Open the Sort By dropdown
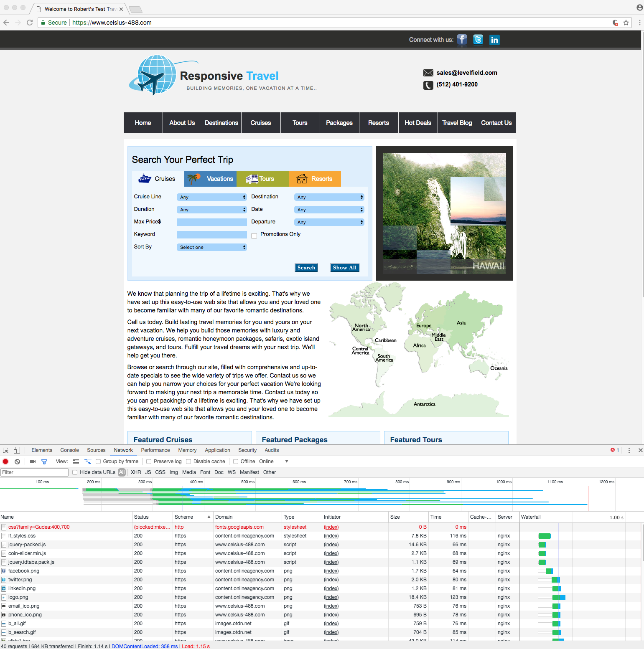644x649 pixels. (212, 247)
